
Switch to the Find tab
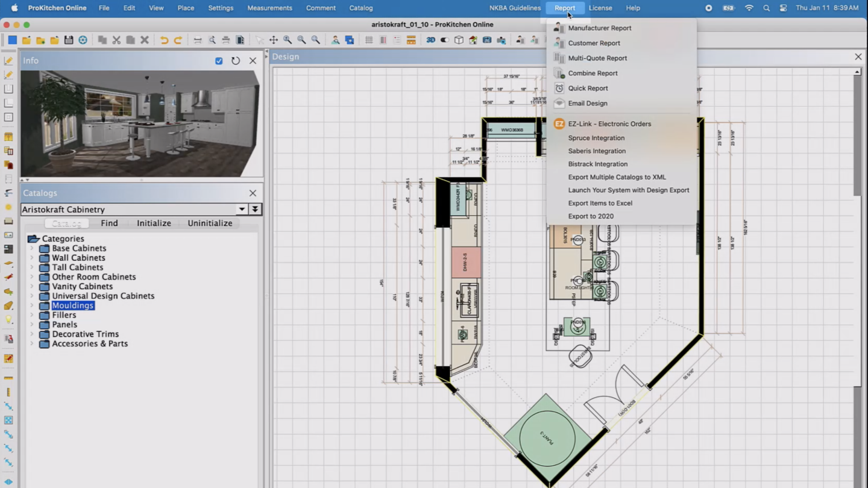point(109,223)
